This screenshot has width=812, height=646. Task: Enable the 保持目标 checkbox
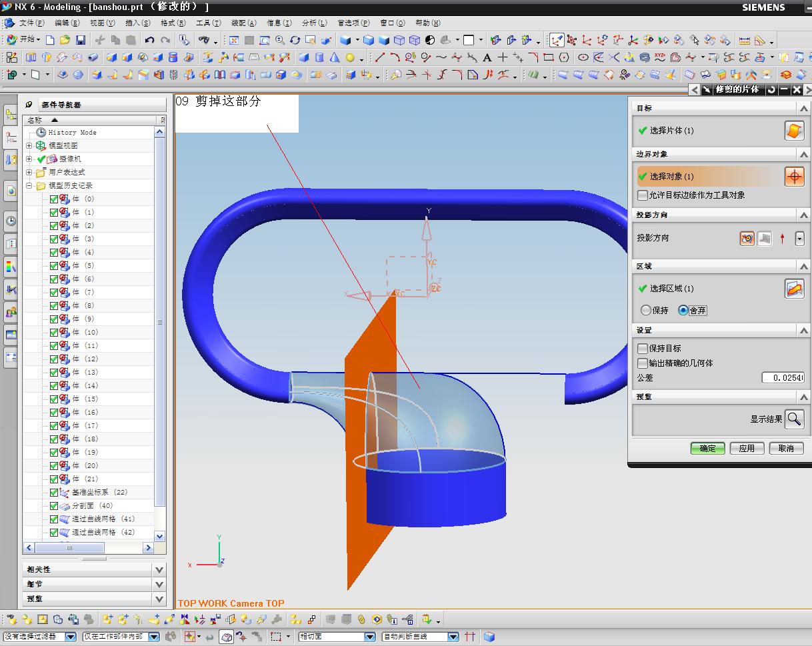tap(643, 349)
